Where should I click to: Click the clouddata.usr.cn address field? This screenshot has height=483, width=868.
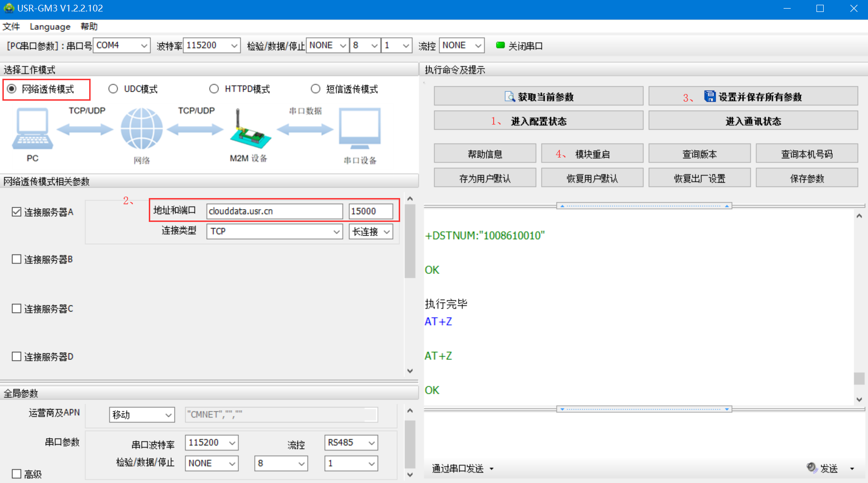coord(274,211)
